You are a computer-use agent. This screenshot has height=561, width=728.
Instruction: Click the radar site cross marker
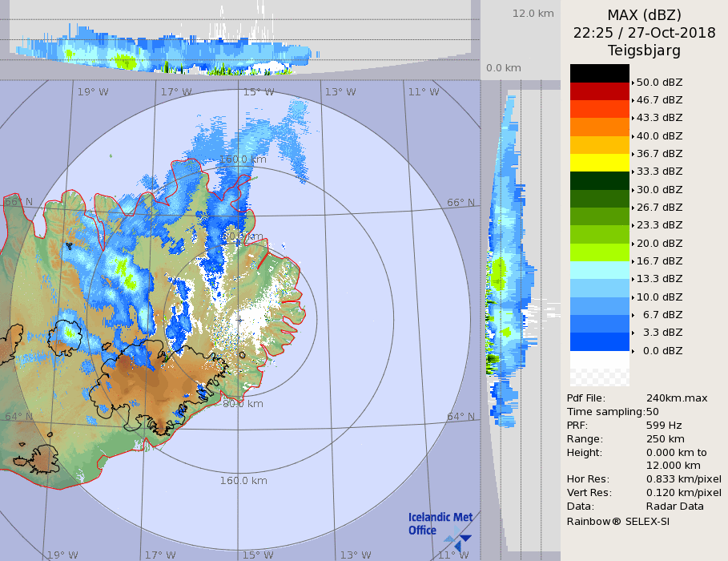(240, 320)
